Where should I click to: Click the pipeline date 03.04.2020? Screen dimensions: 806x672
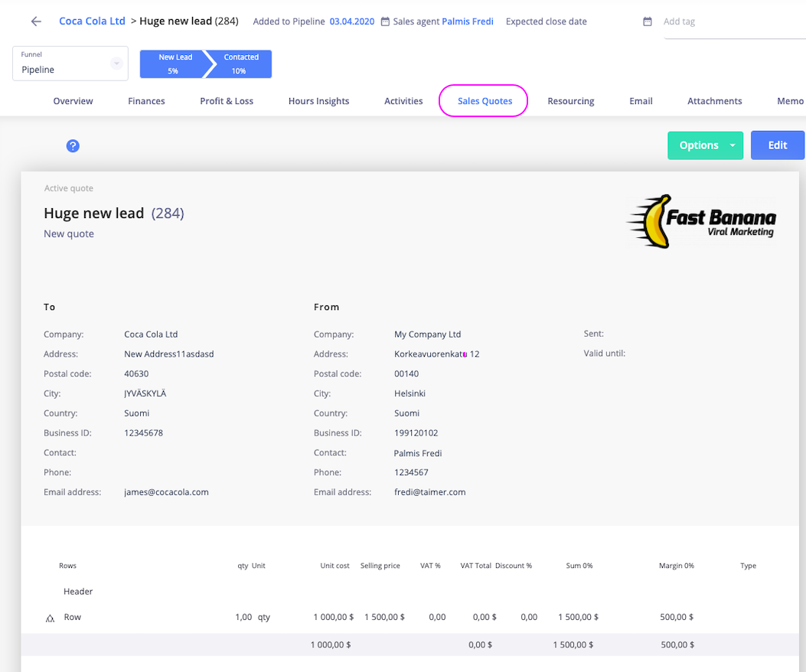(352, 21)
